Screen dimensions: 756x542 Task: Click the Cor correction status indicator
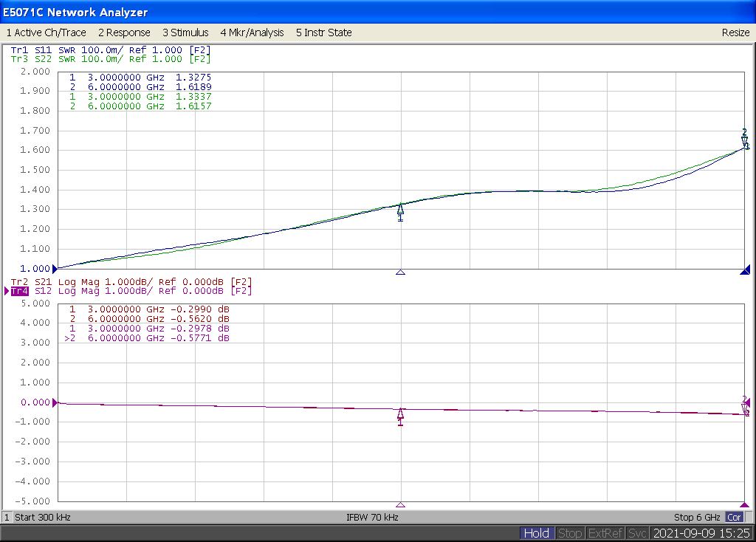(734, 517)
